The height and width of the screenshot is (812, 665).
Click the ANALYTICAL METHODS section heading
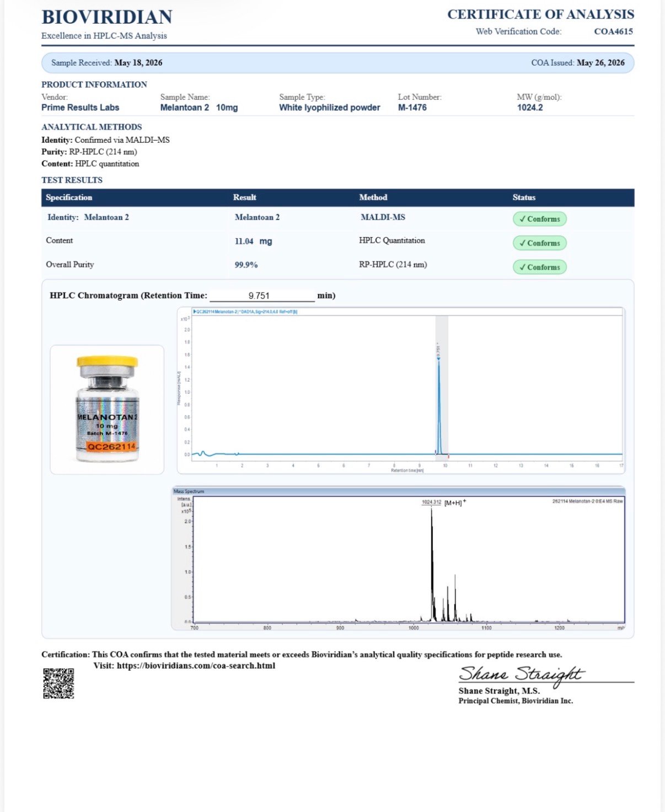(x=92, y=127)
